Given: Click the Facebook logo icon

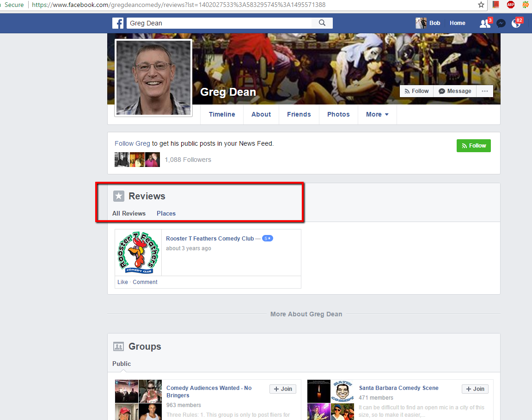Looking at the screenshot, I should tap(118, 23).
